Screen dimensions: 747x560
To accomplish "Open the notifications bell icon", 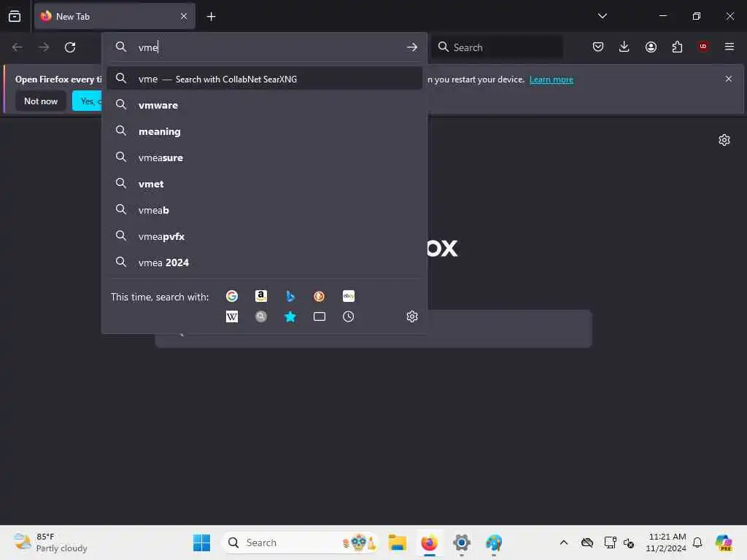I will [x=697, y=542].
